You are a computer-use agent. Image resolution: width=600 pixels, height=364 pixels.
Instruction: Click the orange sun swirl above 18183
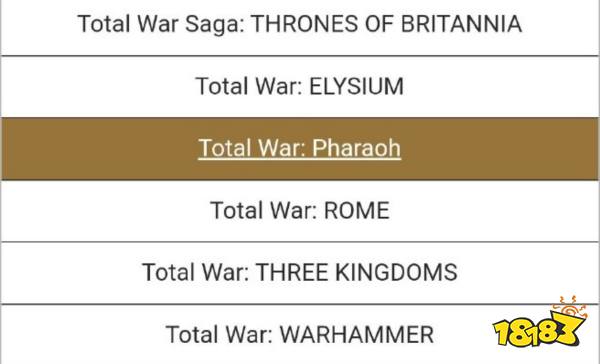point(569,307)
